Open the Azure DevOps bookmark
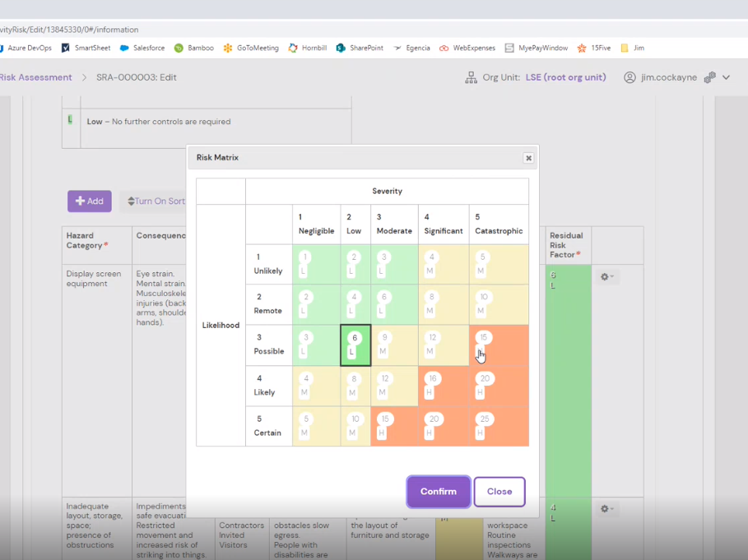The width and height of the screenshot is (748, 560). click(x=25, y=49)
